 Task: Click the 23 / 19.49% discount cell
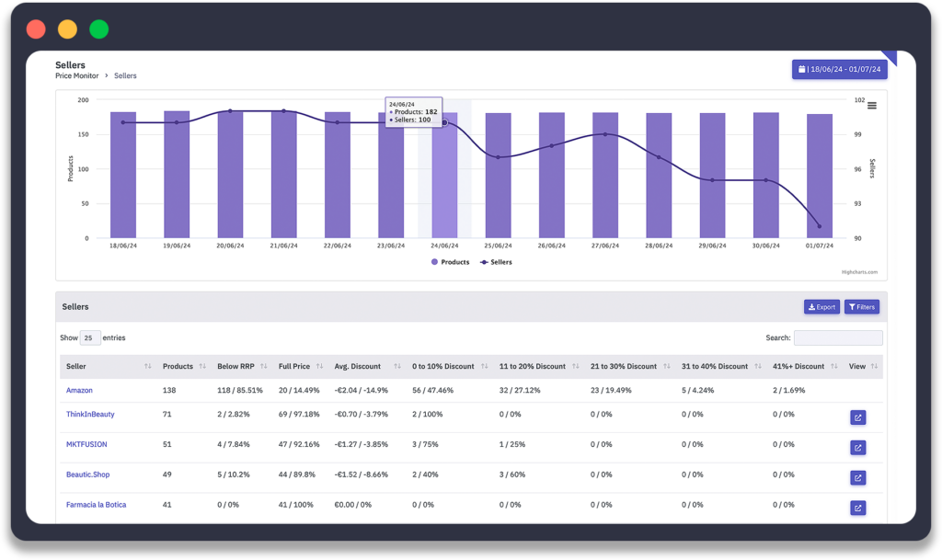[611, 390]
